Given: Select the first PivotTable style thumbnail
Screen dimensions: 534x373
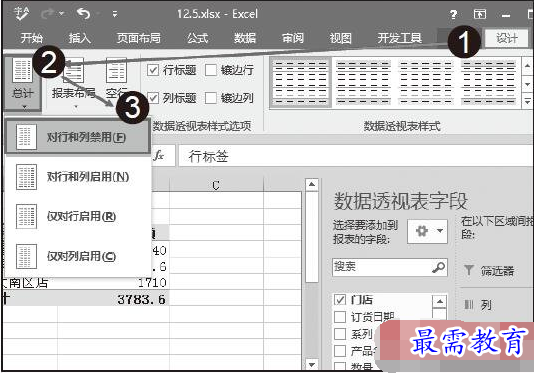Looking at the screenshot, I should pyautogui.click(x=300, y=83).
